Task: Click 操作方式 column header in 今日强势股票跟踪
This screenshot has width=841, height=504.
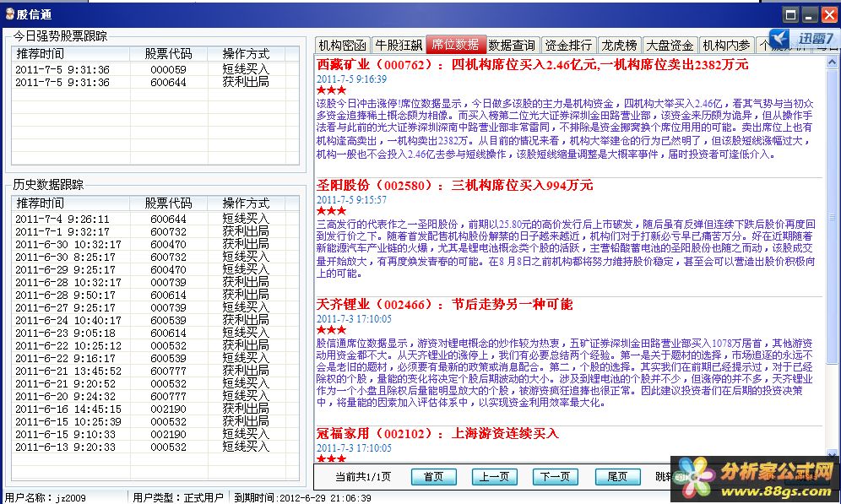Action: tap(247, 54)
